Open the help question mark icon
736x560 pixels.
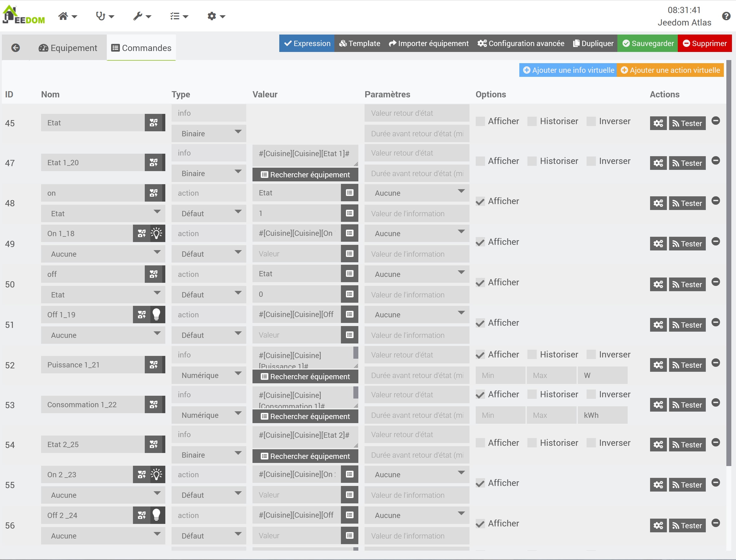[x=726, y=16]
